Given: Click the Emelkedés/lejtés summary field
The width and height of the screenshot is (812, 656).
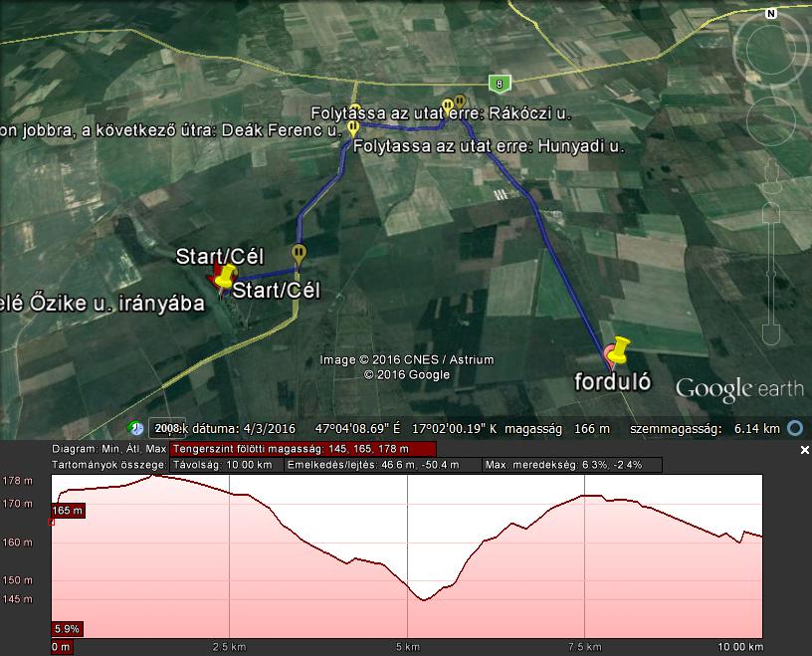Looking at the screenshot, I should point(381,465).
